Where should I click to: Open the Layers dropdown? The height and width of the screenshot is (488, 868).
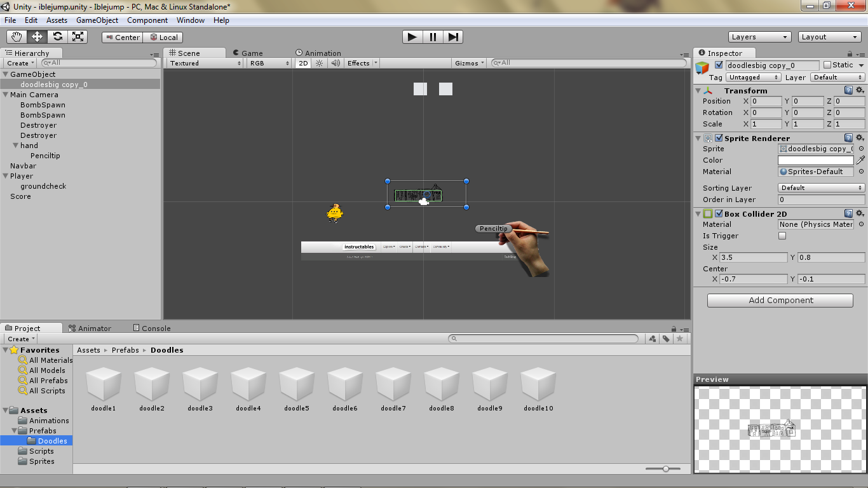coord(760,37)
